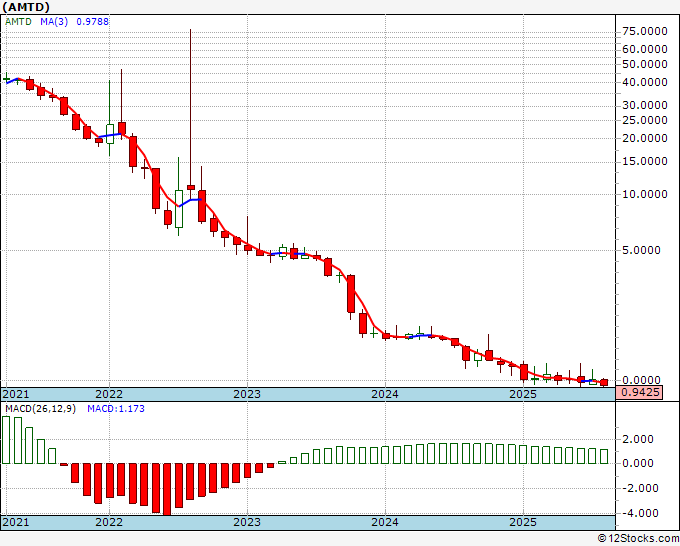
Task: Click 2021 on the MACD time axis
Action: pyautogui.click(x=16, y=522)
